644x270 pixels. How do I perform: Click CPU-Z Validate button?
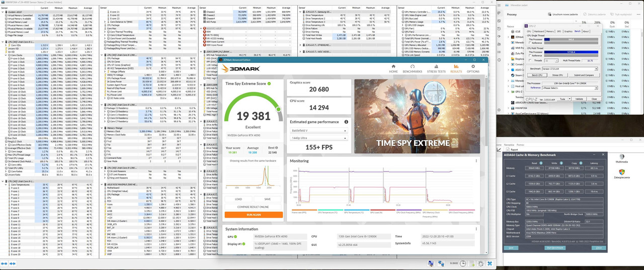click(x=579, y=99)
